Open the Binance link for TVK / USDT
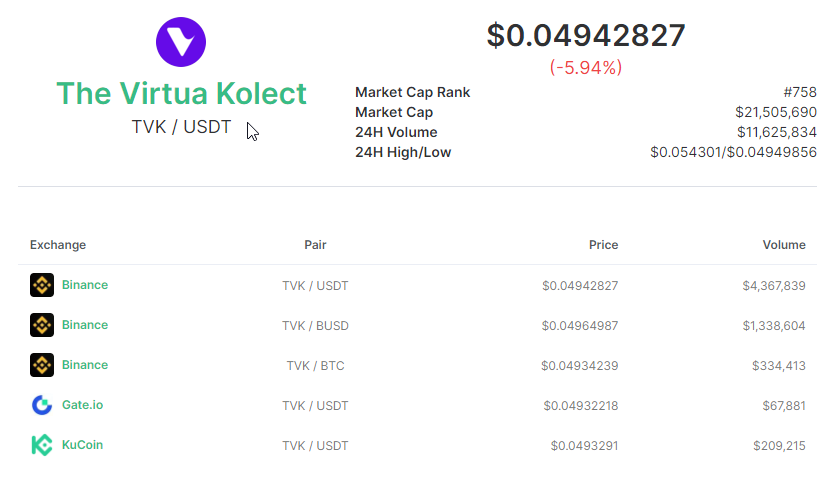 tap(85, 285)
